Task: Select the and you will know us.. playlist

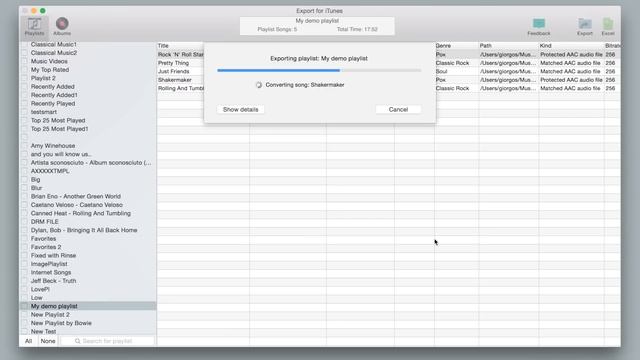Action: [x=61, y=154]
